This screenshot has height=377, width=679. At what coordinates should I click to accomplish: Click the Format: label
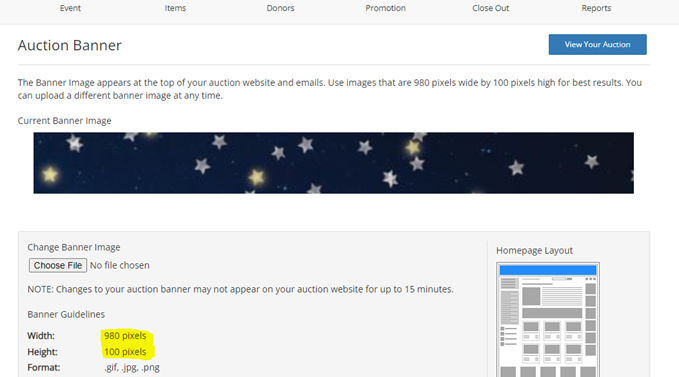(x=44, y=367)
